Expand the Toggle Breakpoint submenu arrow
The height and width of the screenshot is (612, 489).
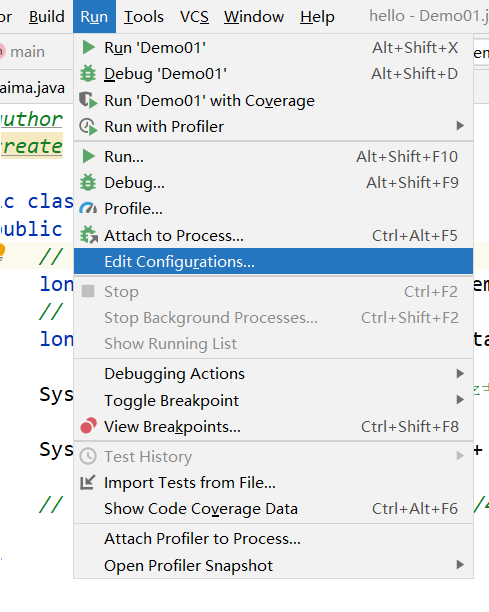tap(460, 400)
